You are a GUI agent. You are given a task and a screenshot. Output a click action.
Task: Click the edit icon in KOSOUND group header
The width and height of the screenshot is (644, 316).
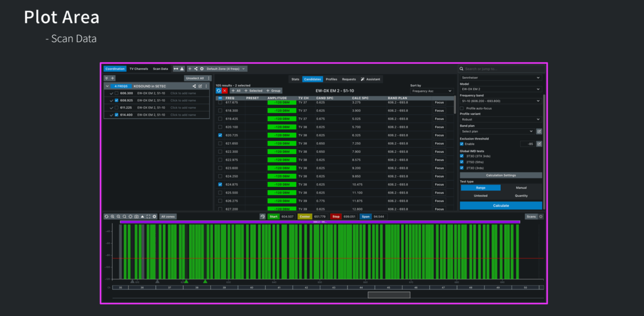click(200, 86)
